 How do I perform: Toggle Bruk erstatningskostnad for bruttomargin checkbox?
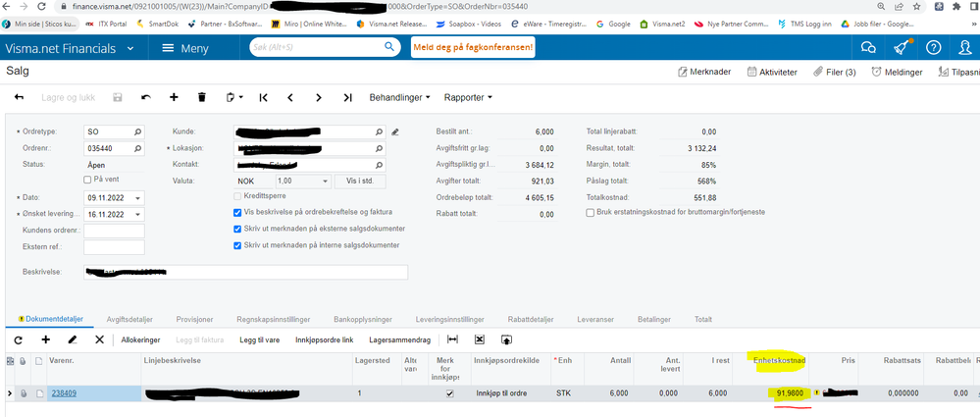tap(590, 213)
